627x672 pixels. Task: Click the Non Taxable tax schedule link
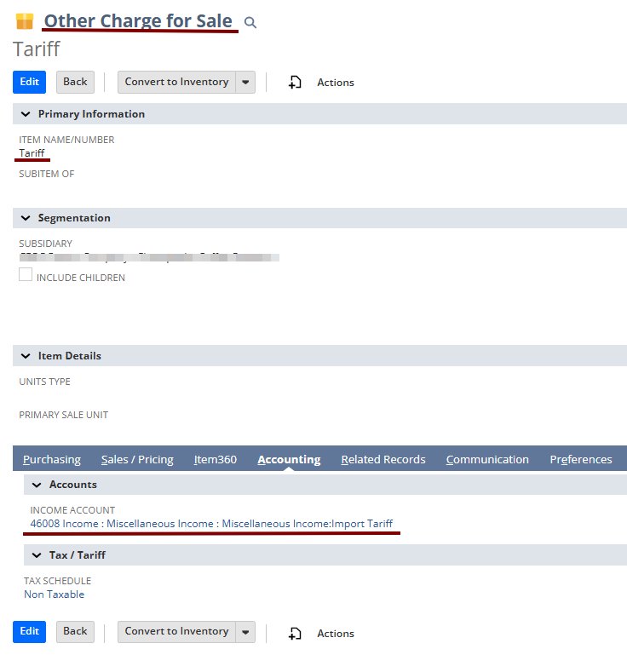[54, 594]
